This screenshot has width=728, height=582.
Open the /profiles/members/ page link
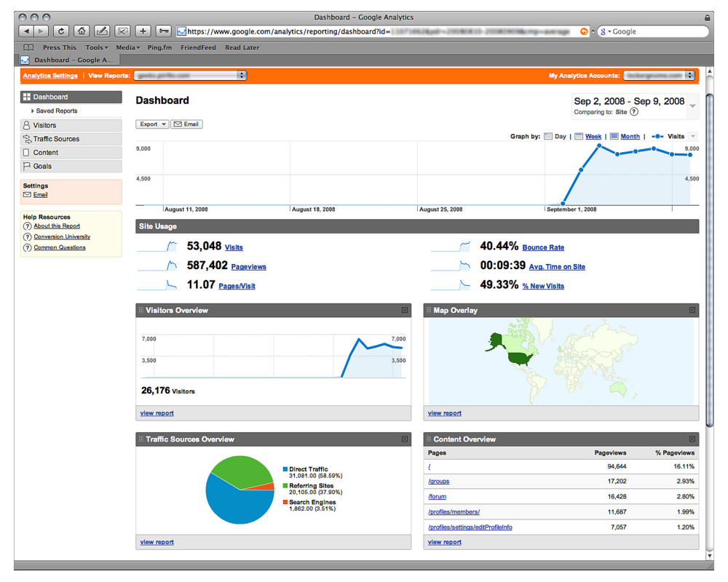[x=454, y=512]
